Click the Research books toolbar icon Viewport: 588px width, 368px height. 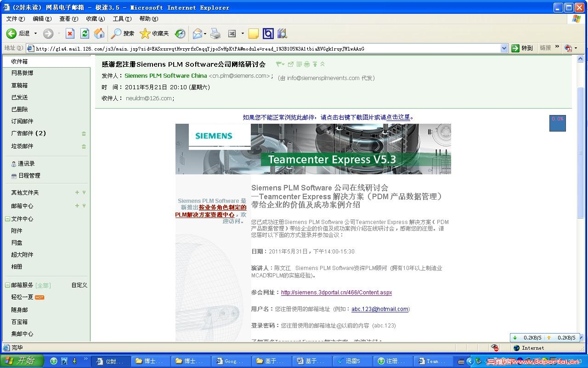pos(282,34)
